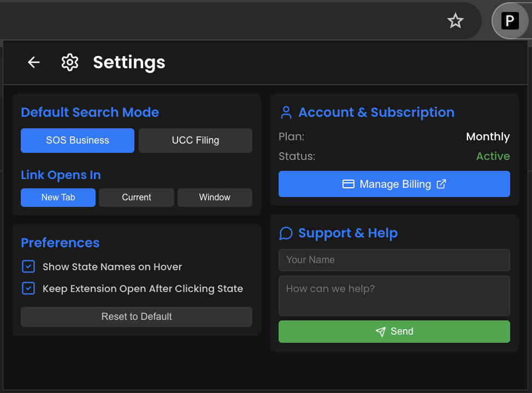Choose Window for Link Opens In
This screenshot has height=393, width=532.
click(x=214, y=197)
